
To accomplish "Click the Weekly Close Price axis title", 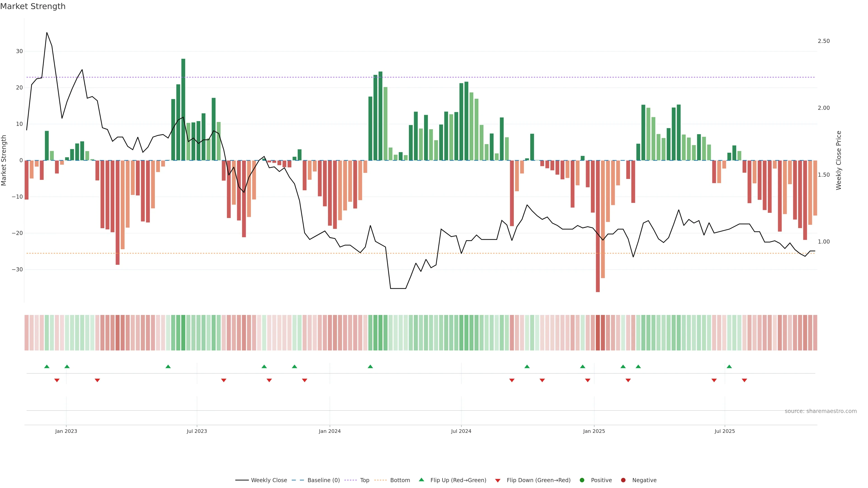I will click(839, 160).
